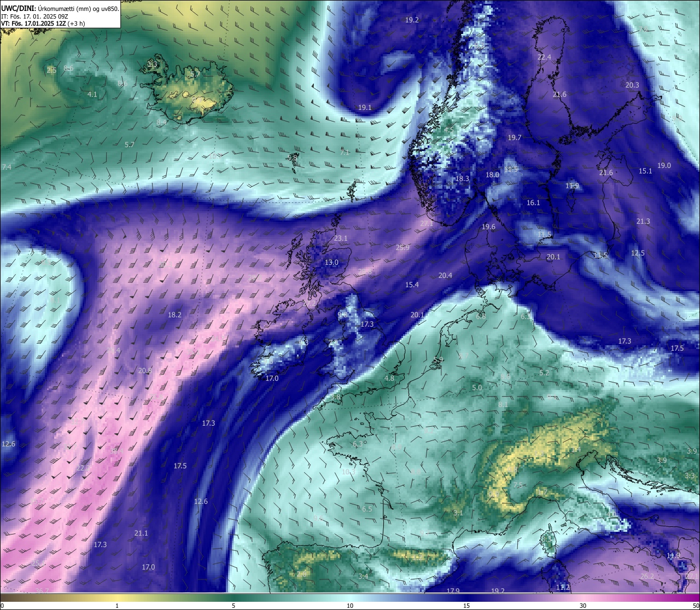Click the map value '4.1' west of Iceland

pyautogui.click(x=92, y=94)
